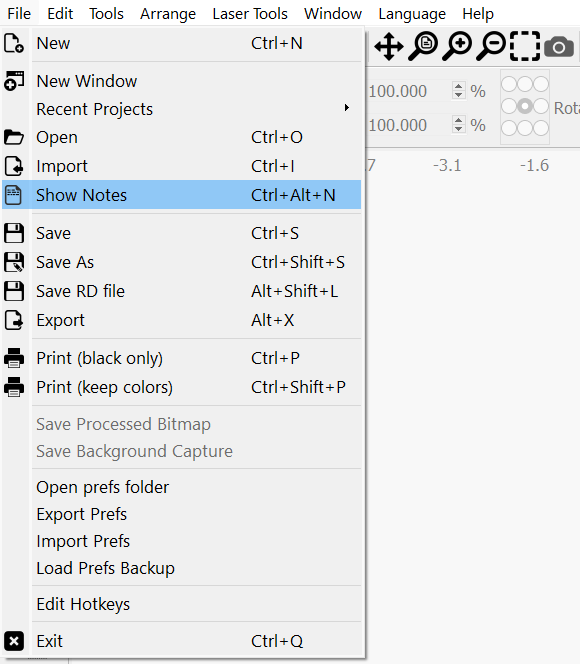Screen dimensions: 580x664
Task: Select the Frame Selection dashed rectangle icon
Action: (525, 46)
